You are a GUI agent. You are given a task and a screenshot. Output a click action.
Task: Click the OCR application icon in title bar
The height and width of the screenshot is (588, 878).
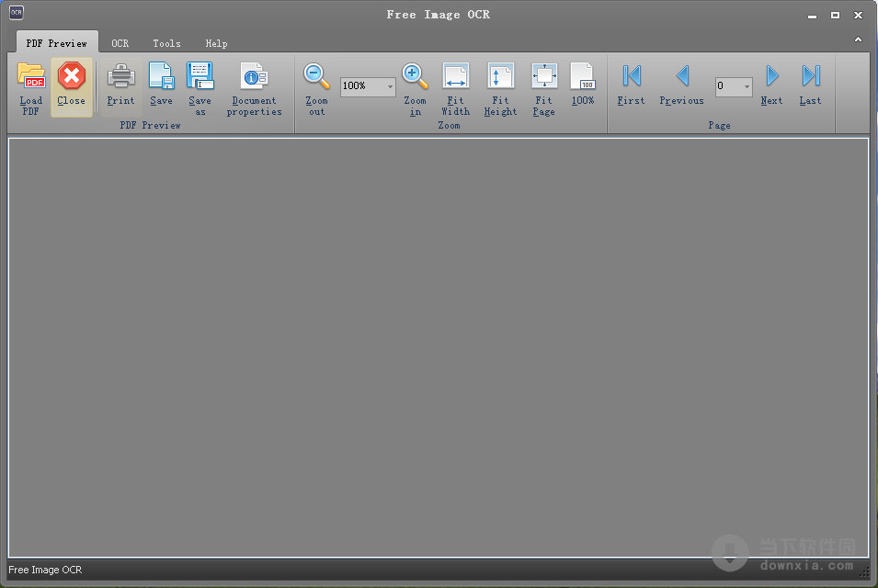[x=17, y=12]
